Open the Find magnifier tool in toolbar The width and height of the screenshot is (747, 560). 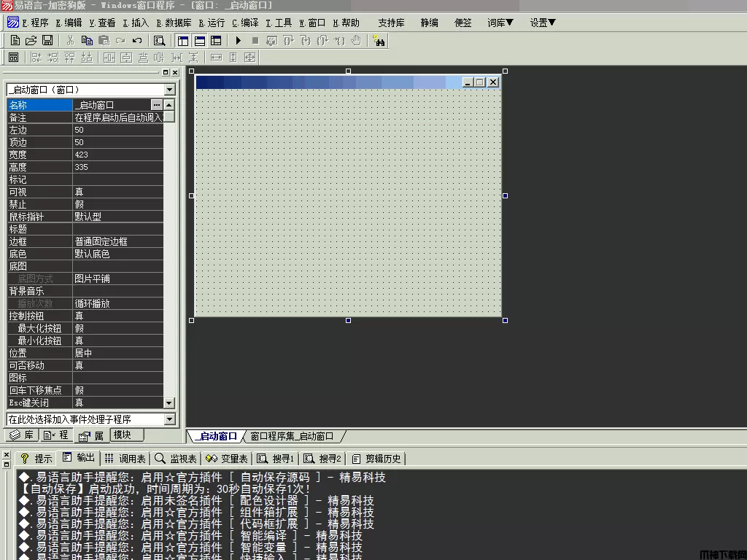159,41
